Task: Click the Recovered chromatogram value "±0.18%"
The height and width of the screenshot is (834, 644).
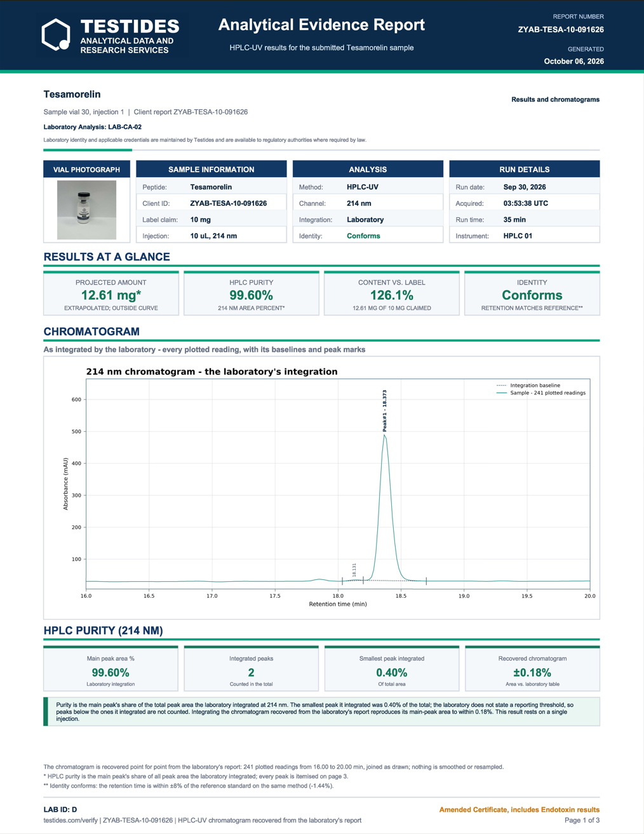Action: point(532,673)
